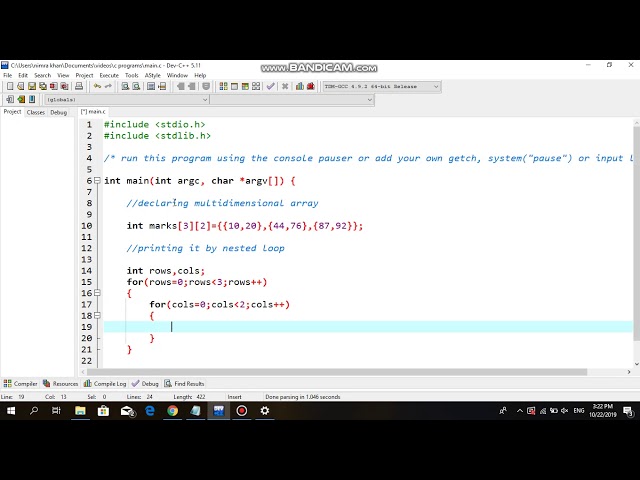Screen dimensions: 640x480
Task: Click the Insert snippet toolbar icon
Action: coord(10,99)
